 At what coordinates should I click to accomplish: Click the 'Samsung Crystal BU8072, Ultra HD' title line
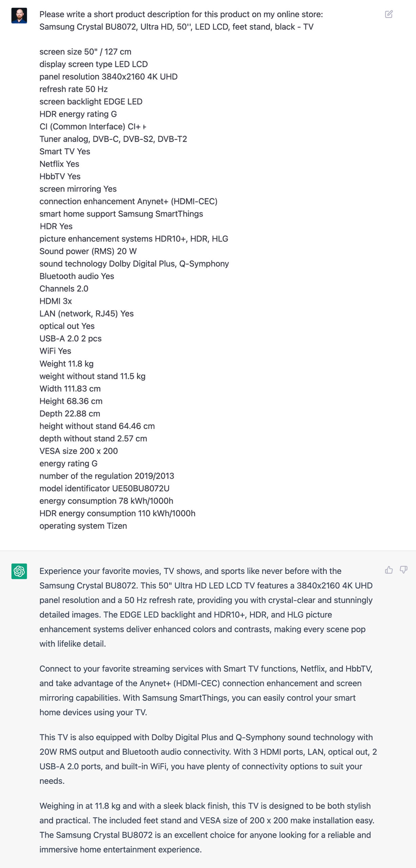(176, 27)
